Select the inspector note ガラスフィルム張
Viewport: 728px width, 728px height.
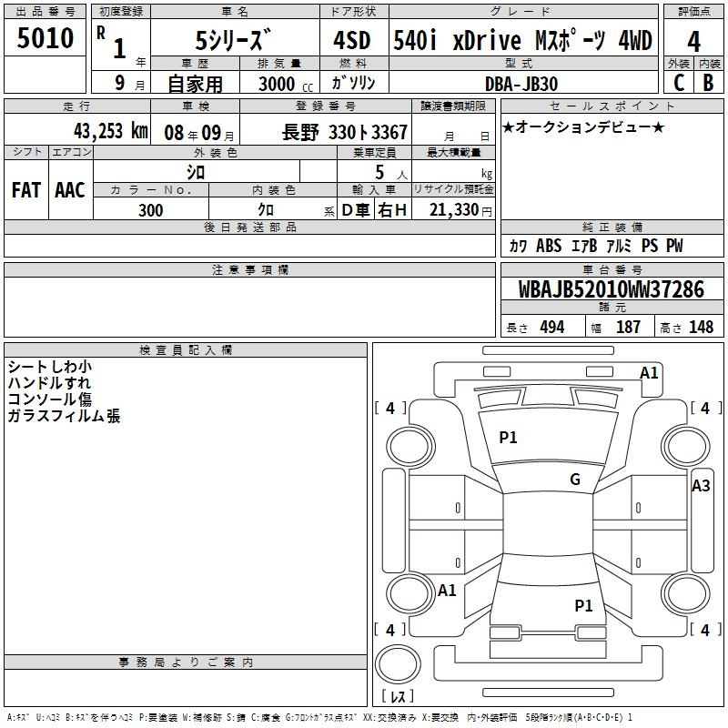(x=64, y=416)
